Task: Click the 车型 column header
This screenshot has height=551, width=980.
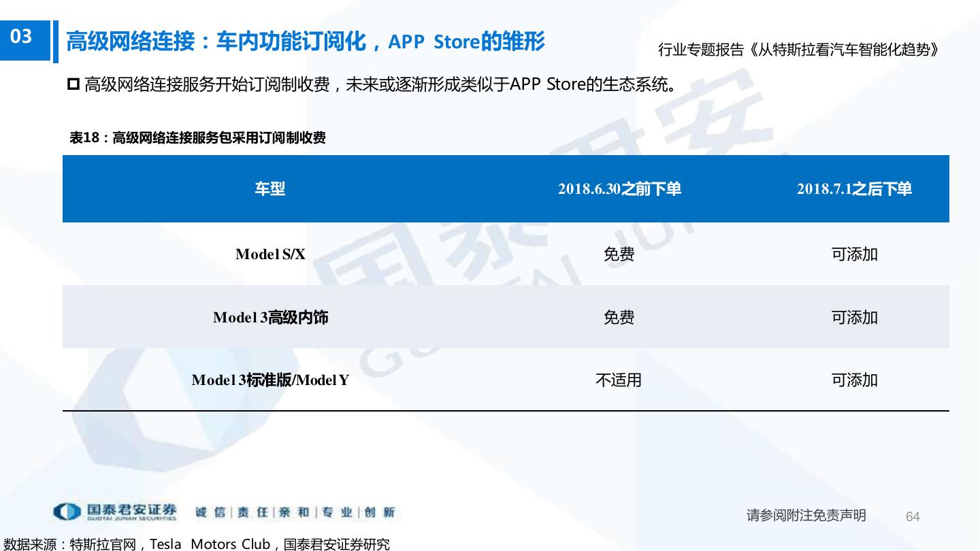Action: [270, 189]
